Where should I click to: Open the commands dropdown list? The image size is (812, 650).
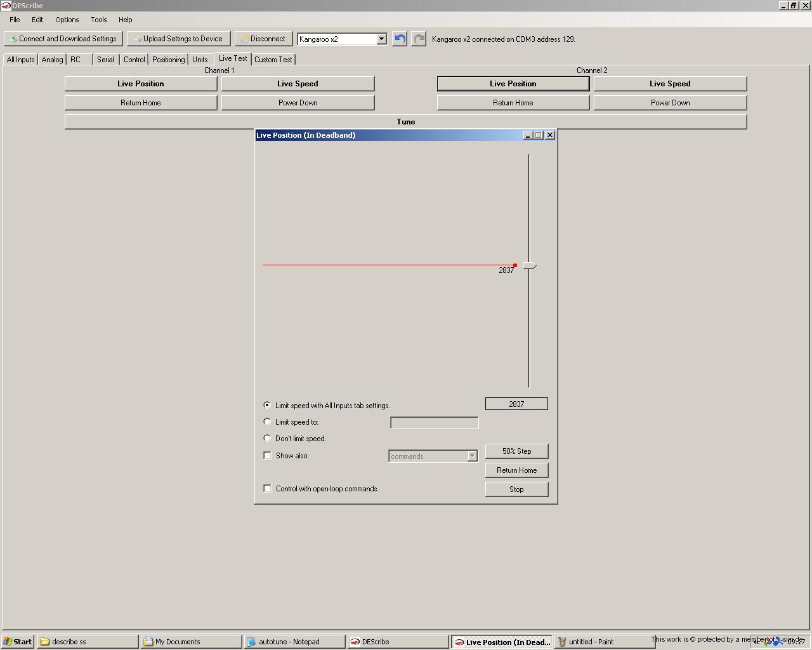tap(472, 456)
